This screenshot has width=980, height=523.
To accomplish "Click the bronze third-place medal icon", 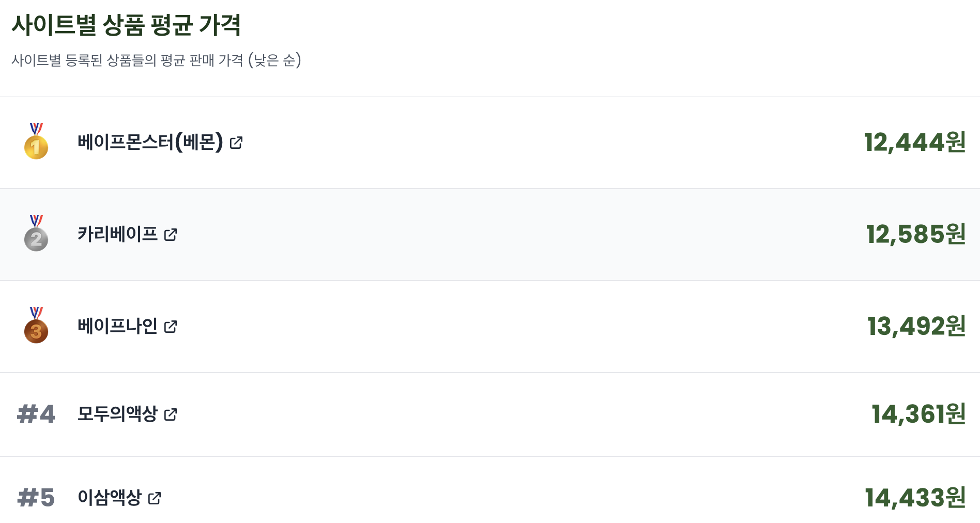I will (x=36, y=325).
